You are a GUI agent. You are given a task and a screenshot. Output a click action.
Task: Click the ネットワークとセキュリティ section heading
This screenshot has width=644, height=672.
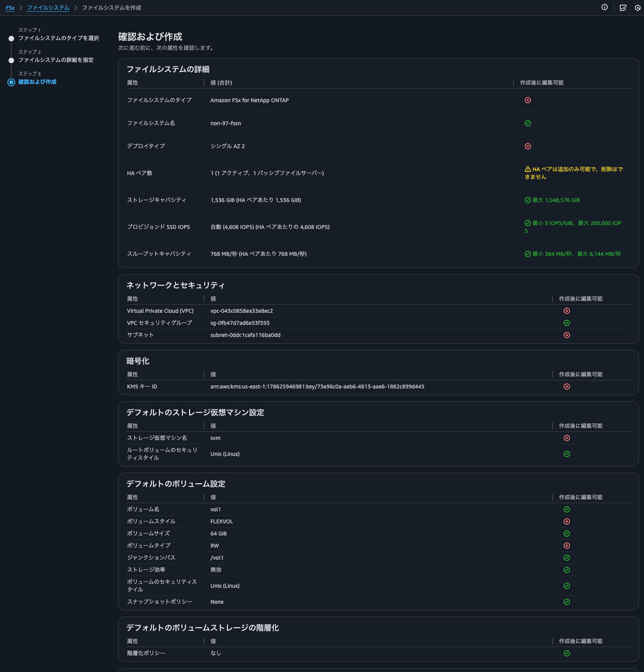coord(176,285)
